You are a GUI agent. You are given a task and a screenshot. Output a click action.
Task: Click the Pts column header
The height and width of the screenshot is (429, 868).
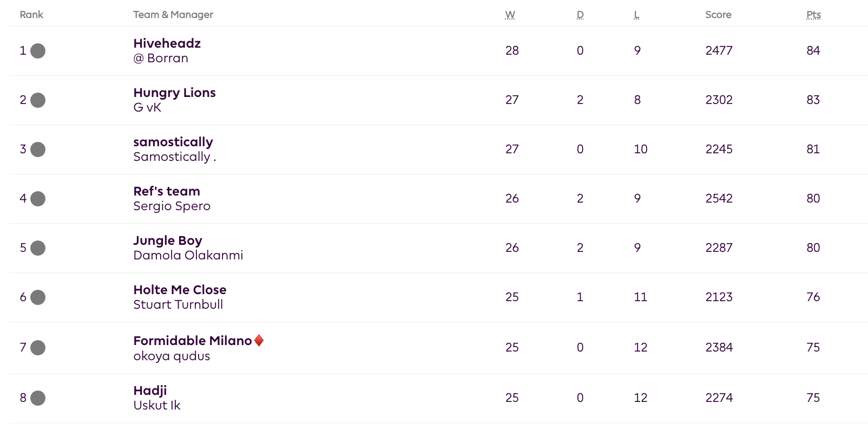pyautogui.click(x=813, y=15)
